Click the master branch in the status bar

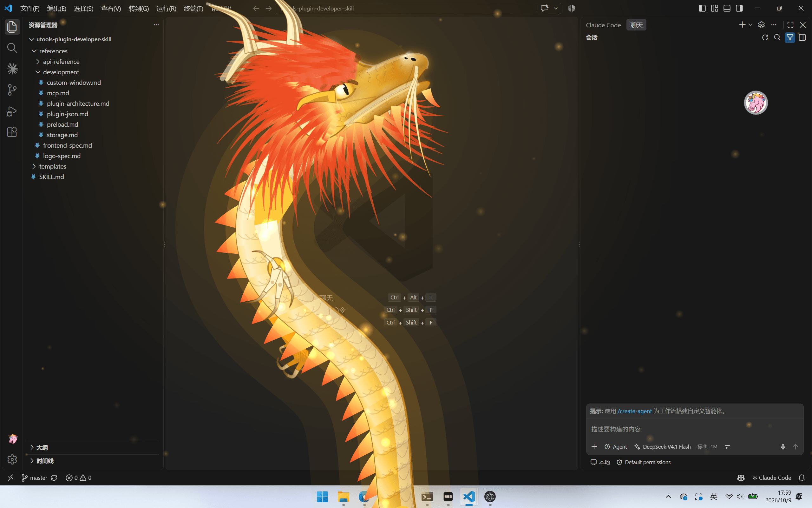click(x=35, y=478)
